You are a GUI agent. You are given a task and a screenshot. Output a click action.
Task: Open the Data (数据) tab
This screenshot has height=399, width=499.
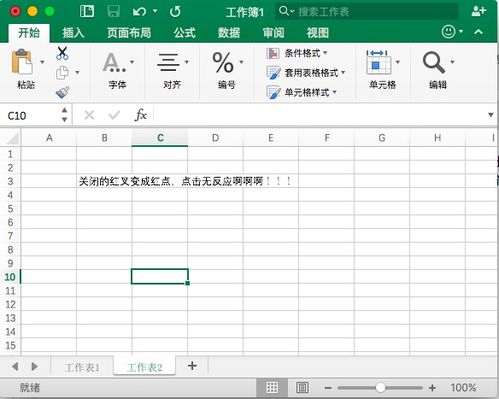229,33
